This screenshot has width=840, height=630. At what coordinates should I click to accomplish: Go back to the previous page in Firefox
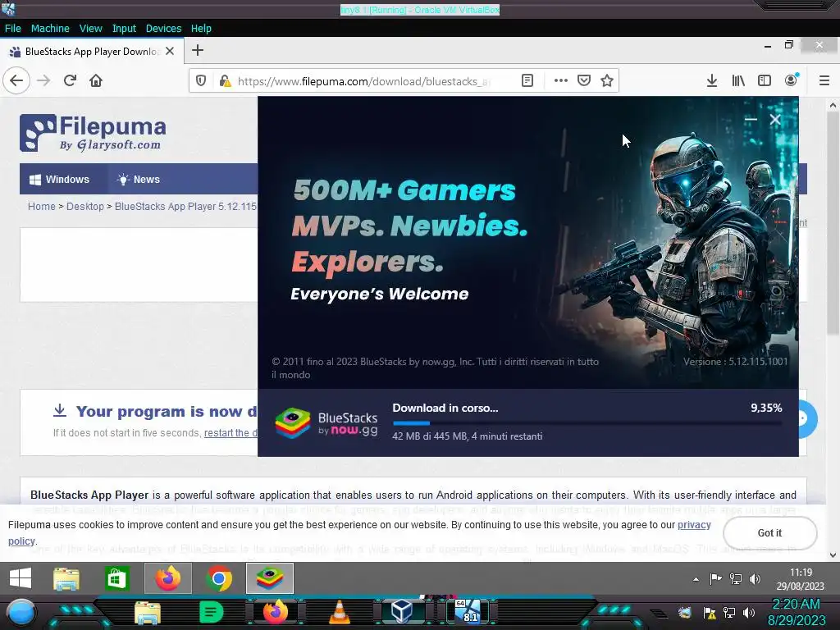[16, 81]
